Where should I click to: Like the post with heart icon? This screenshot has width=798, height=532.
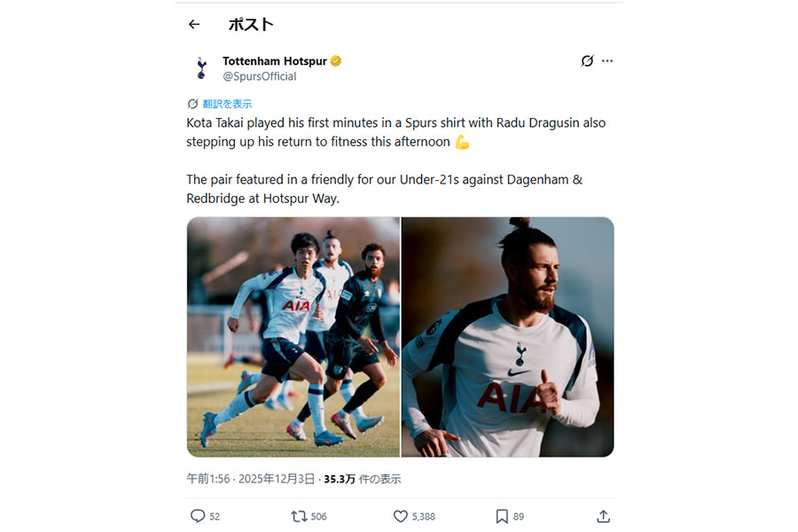click(400, 516)
